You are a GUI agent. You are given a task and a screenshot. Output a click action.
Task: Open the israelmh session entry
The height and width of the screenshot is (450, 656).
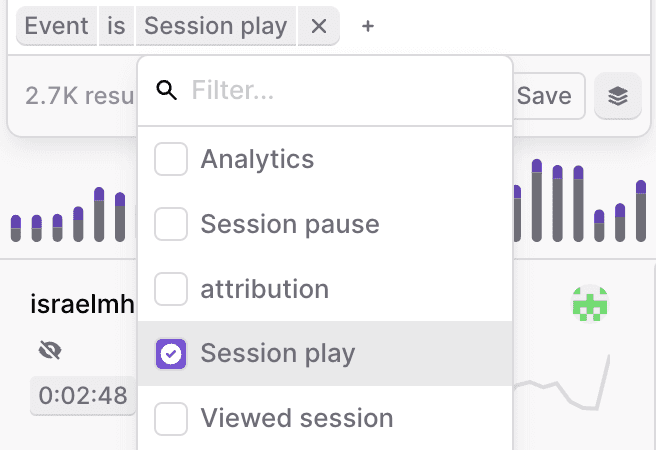tap(82, 304)
